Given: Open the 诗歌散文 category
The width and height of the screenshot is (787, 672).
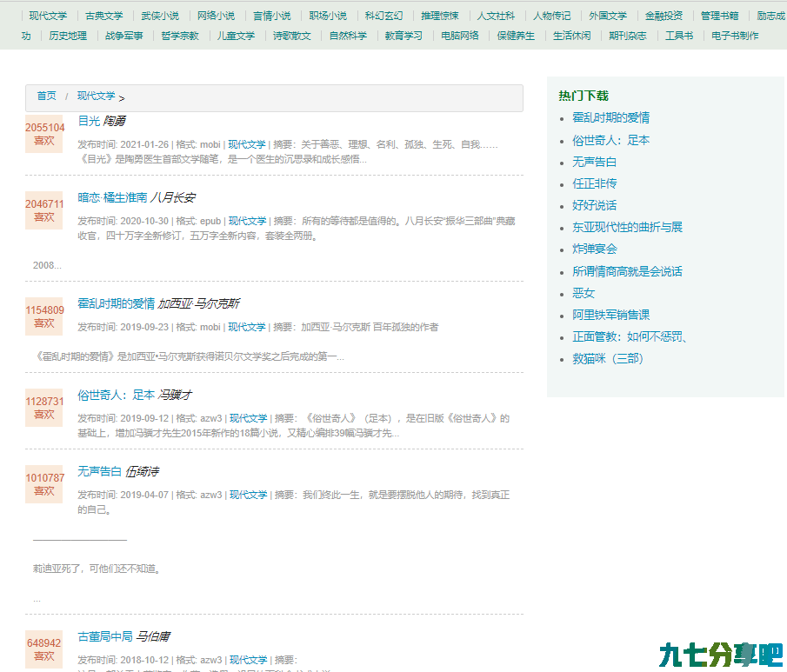Looking at the screenshot, I should point(291,36).
